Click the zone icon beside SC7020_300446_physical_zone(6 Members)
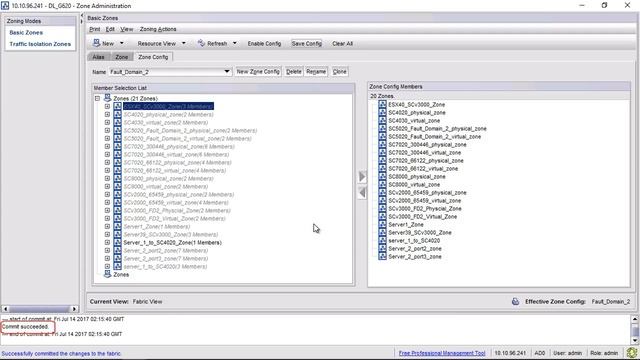Screen dimensions: 640x360 click(118, 146)
